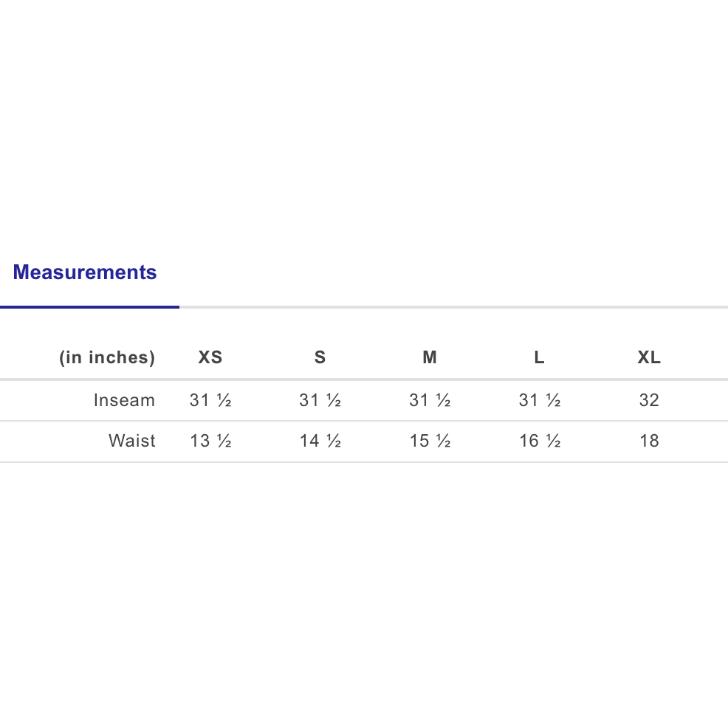Select the XL size column header
Image resolution: width=728 pixels, height=728 pixels.
tap(649, 357)
